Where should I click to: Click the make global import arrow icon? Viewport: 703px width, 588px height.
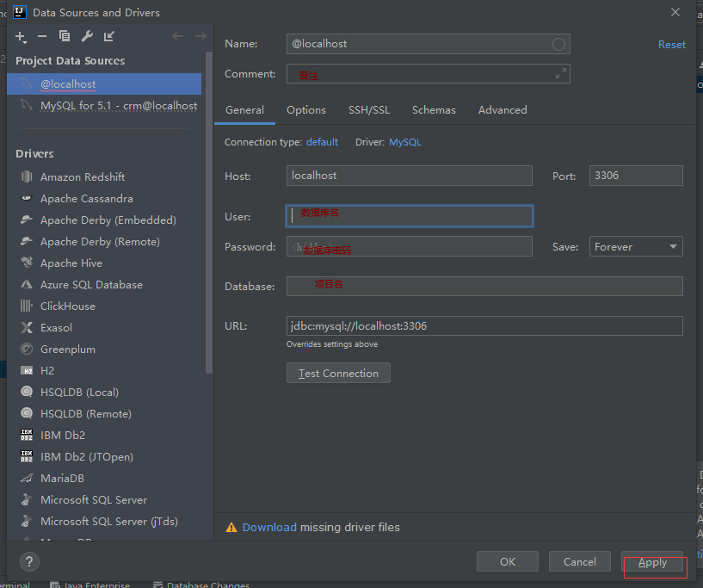click(x=109, y=36)
